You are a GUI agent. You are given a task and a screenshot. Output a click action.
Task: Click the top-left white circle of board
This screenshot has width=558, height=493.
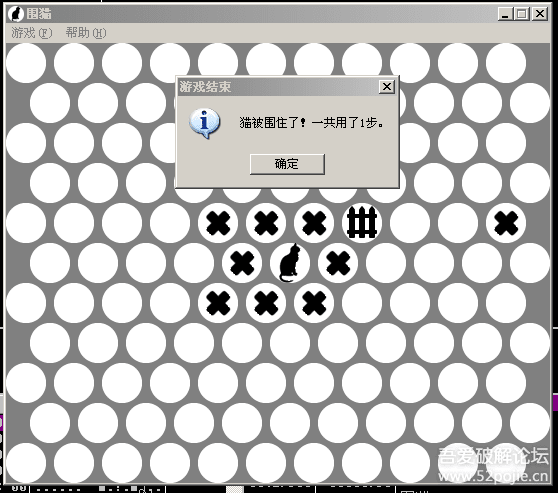pyautogui.click(x=26, y=63)
